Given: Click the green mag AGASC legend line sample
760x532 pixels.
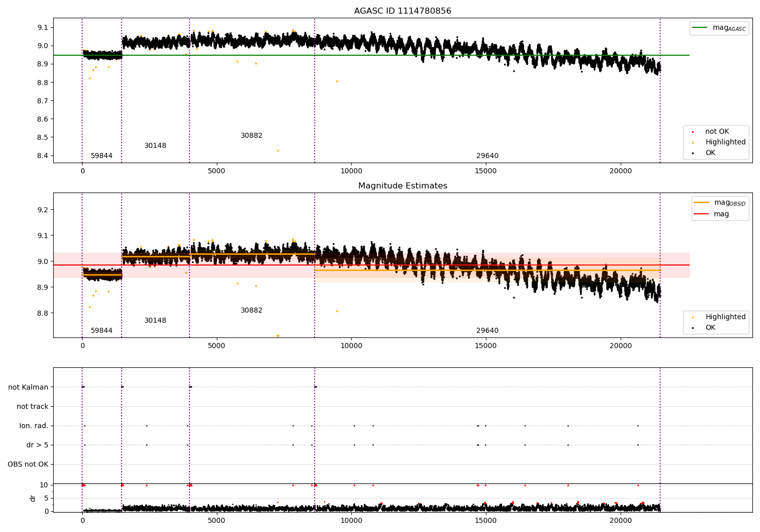Looking at the screenshot, I should [701, 28].
